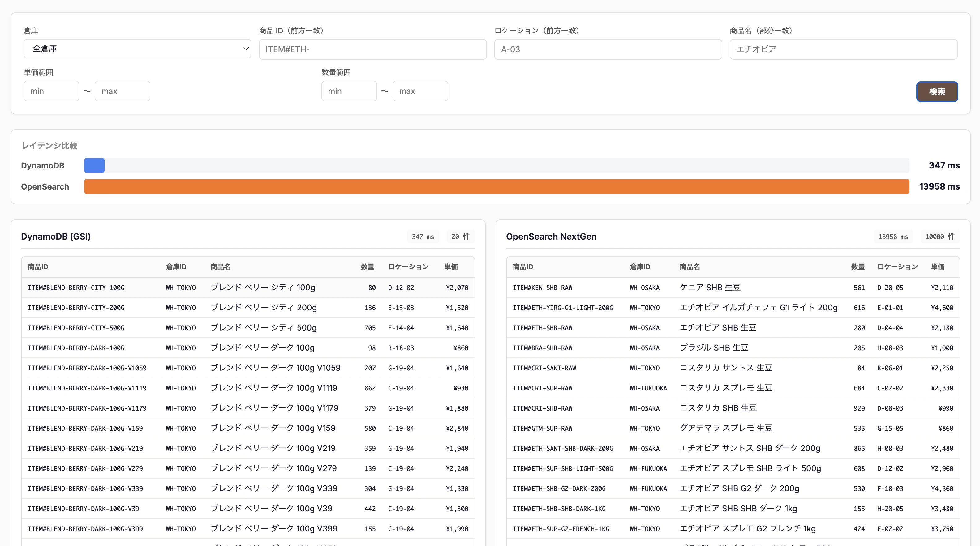Click ITEM#BLEND-BERRY-DARK-100G-V1179 product ID
This screenshot has height=546, width=980.
[87, 408]
